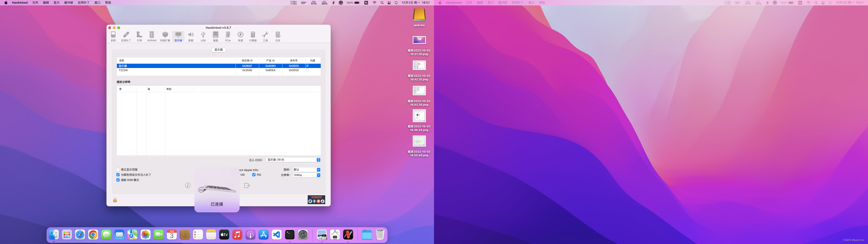
Task: Click the Wi-Fi icon in menu bar
Action: pos(374,3)
